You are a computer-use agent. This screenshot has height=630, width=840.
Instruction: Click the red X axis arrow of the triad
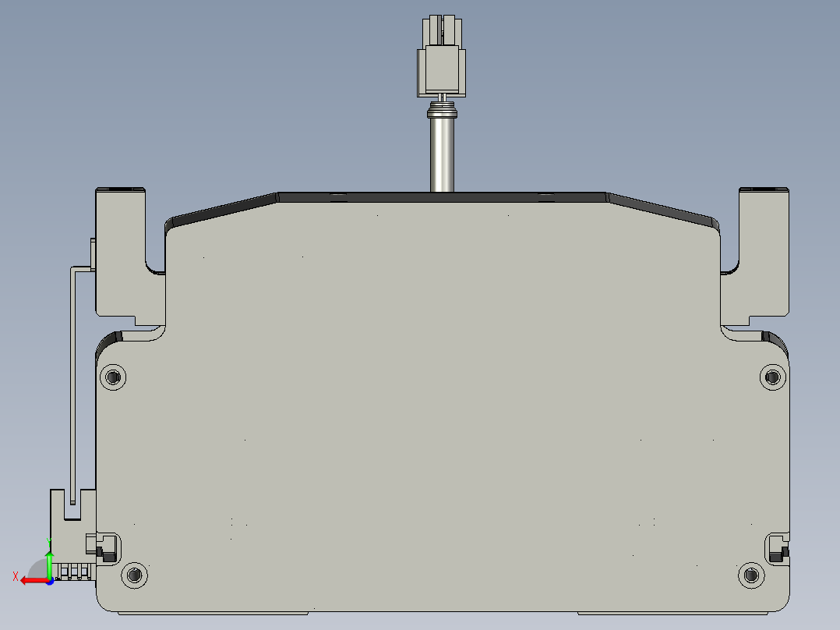[34, 580]
